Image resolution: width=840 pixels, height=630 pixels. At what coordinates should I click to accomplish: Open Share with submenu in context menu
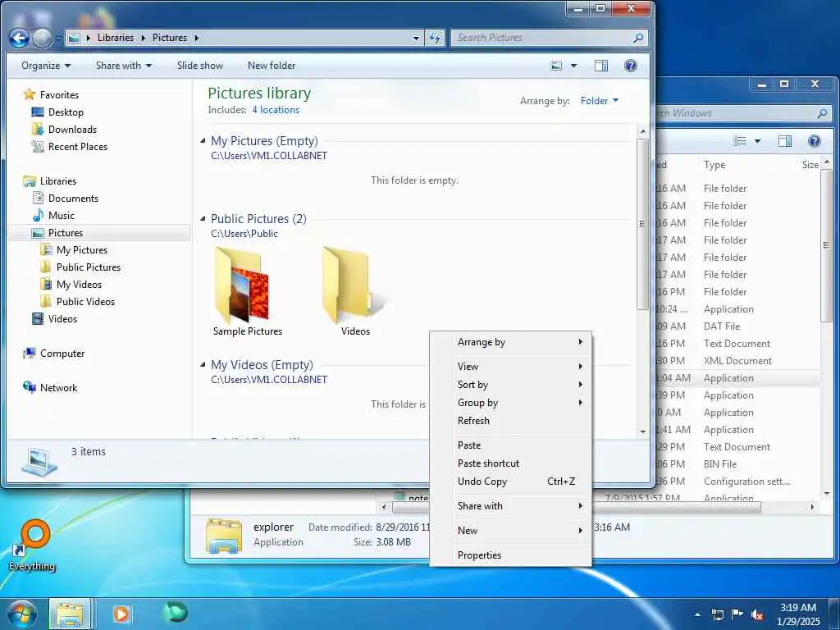[510, 505]
